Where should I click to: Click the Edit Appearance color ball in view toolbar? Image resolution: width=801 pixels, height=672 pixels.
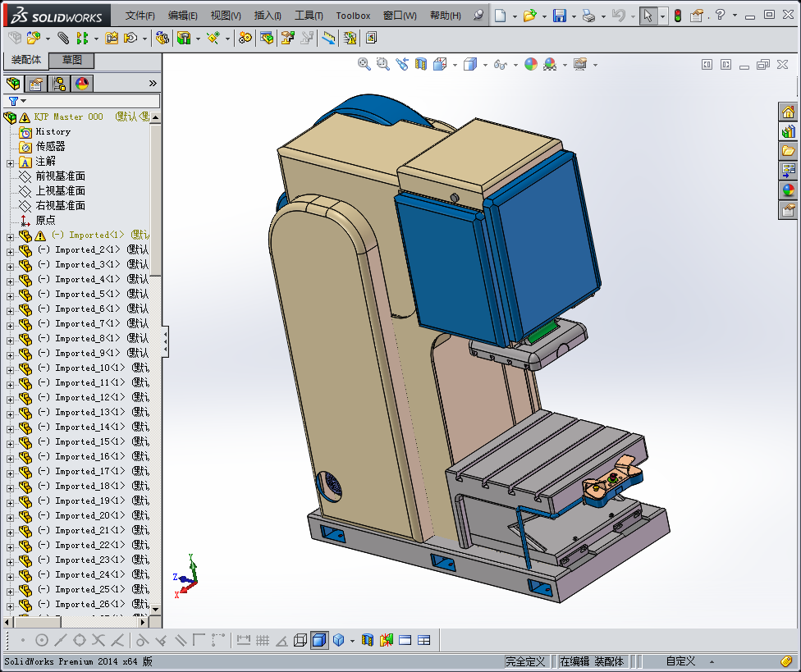531,64
